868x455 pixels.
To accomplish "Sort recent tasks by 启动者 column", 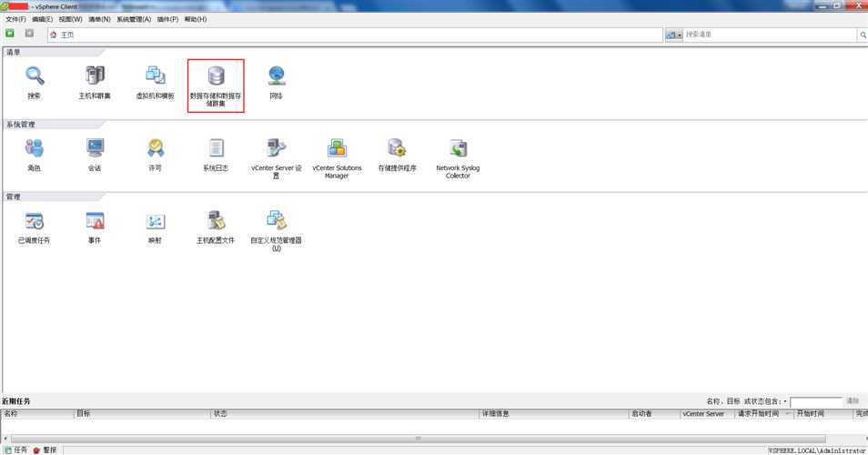I will (655, 413).
